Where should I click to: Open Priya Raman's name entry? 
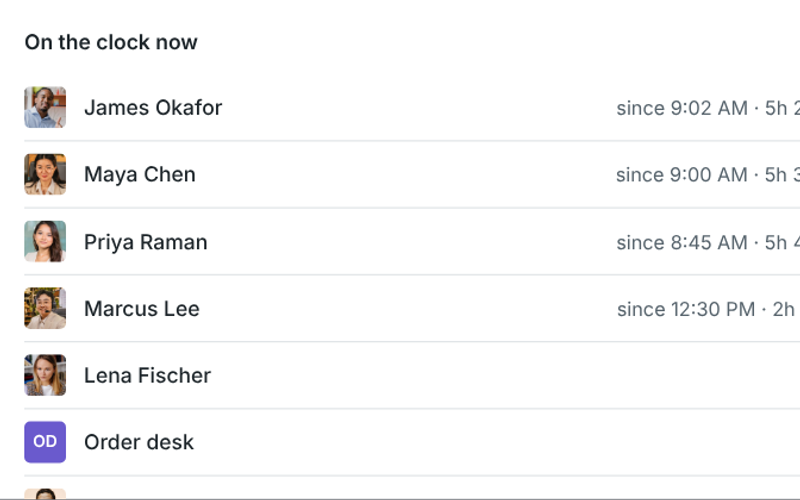point(145,242)
